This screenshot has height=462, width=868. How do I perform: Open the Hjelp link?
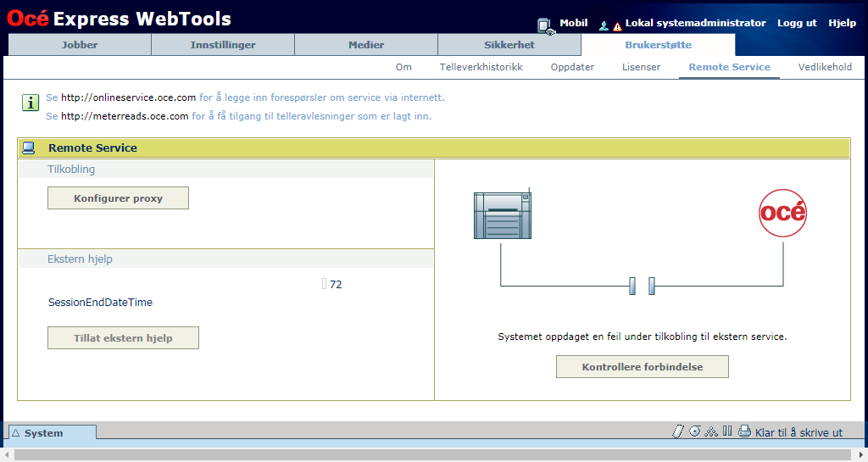(x=842, y=23)
